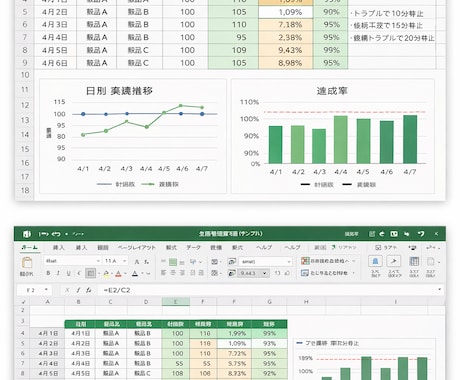460x380 pixels.
Task: Click the Undo arrow in the title bar
Action: tap(56, 234)
